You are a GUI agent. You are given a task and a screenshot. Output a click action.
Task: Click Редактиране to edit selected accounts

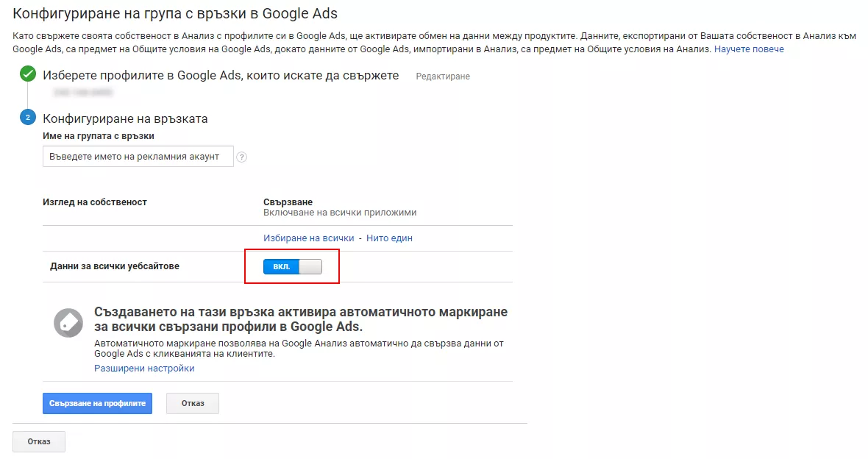pos(443,76)
